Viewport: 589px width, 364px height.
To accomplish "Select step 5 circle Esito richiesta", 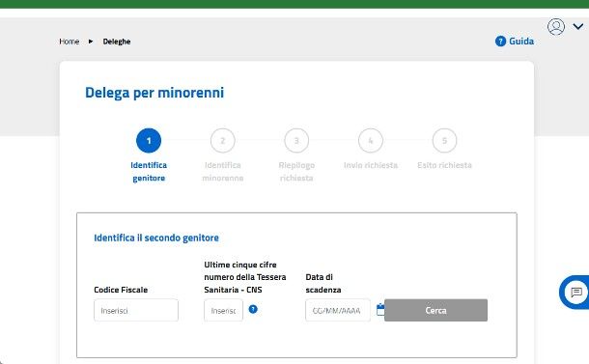I will (x=445, y=141).
